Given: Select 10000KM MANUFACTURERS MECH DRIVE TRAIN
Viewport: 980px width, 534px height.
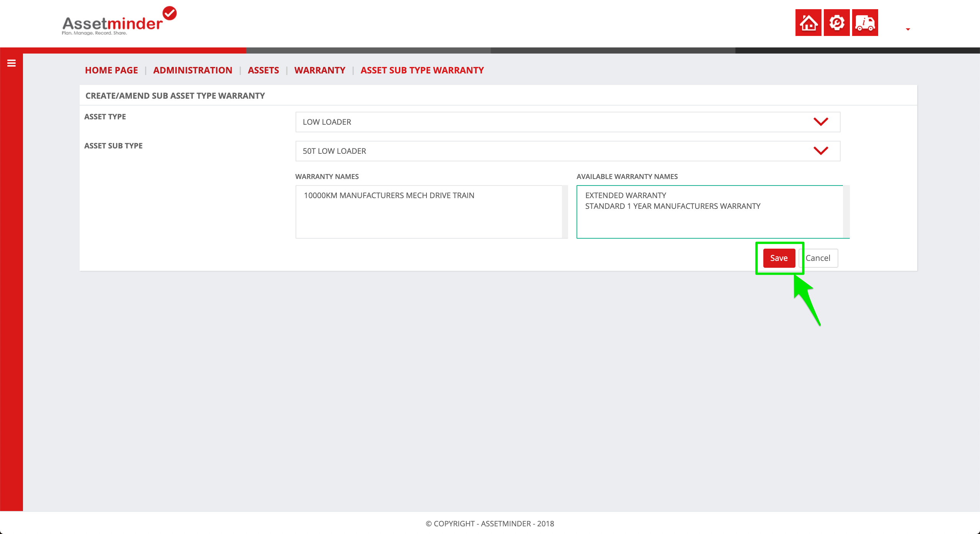Looking at the screenshot, I should coord(389,195).
